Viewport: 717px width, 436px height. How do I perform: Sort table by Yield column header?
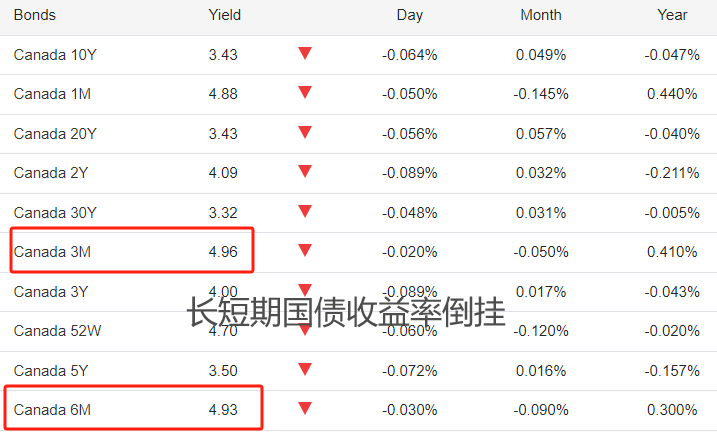click(224, 15)
